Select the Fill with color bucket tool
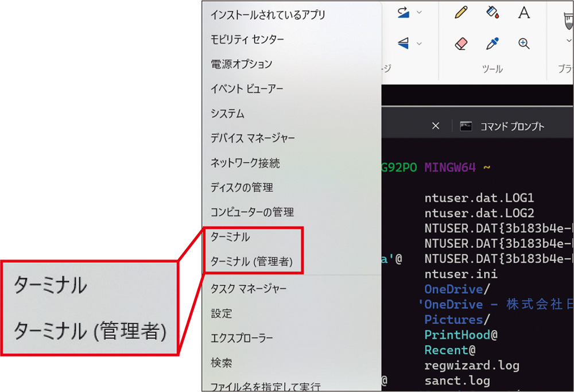574x392 pixels. (492, 13)
